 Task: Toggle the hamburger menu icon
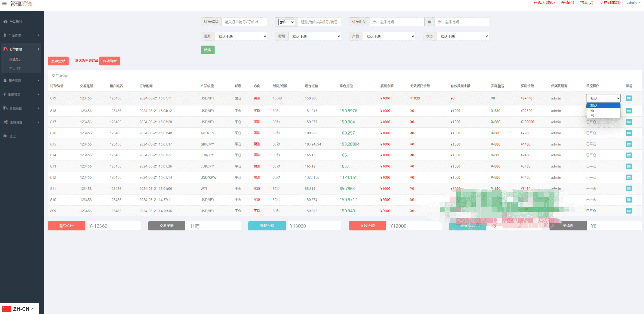point(4,4)
